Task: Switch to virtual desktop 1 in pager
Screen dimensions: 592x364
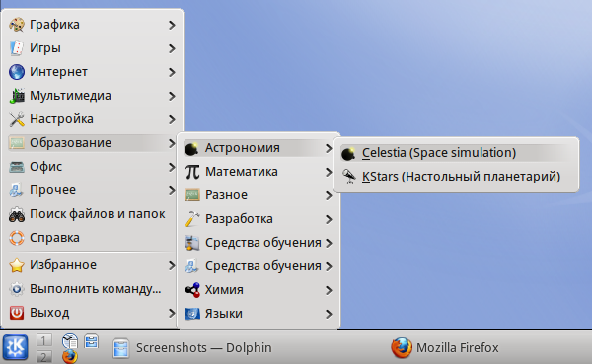Action: pos(44,340)
